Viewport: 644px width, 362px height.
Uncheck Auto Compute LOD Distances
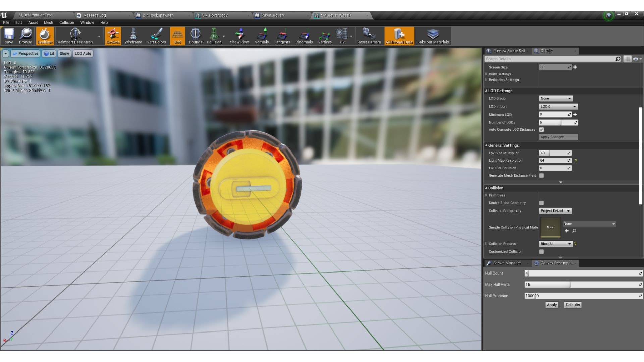(541, 130)
